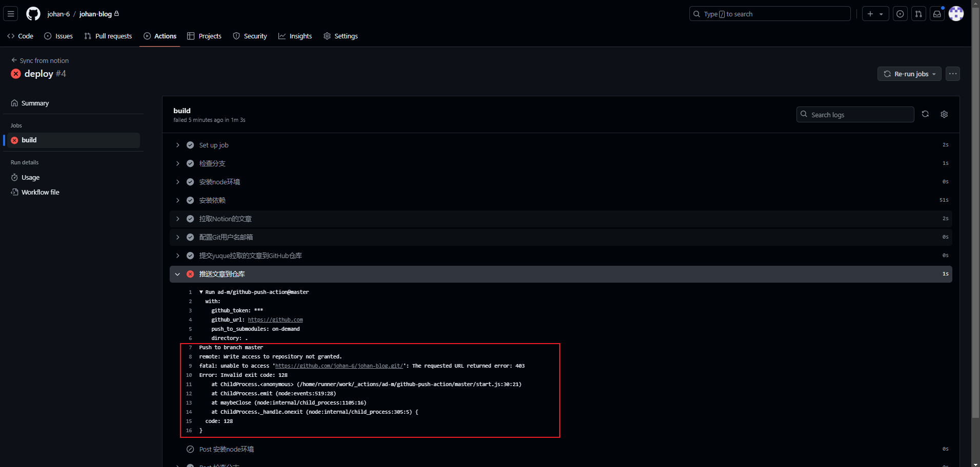Open the three-dot run options menu
This screenshot has width=980, height=467.
[x=953, y=74]
